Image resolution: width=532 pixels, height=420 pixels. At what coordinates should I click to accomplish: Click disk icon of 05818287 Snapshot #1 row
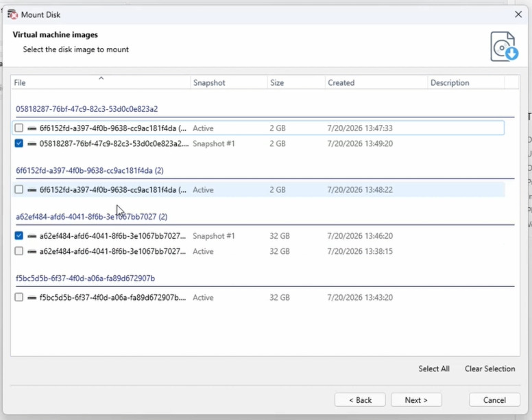[32, 143]
